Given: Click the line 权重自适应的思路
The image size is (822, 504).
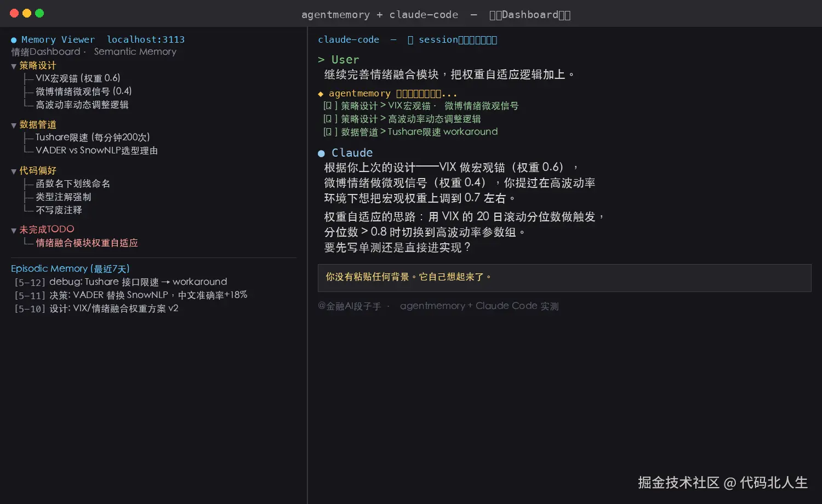Looking at the screenshot, I should 464,217.
